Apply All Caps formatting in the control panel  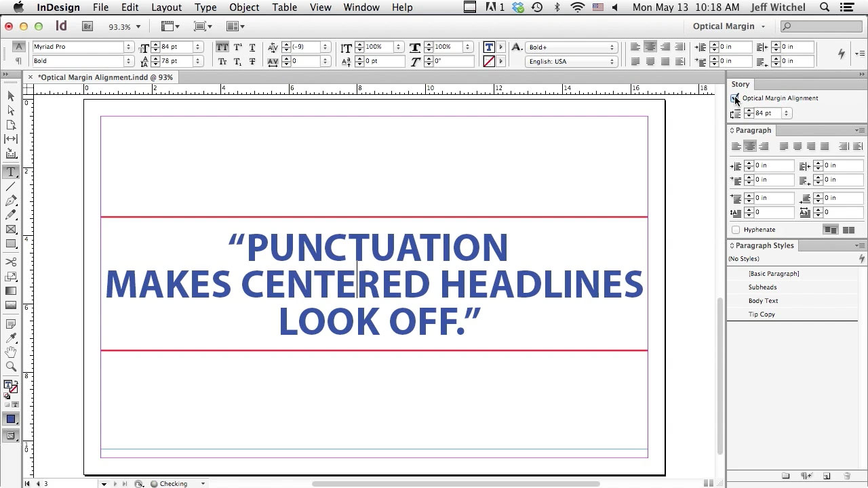222,47
